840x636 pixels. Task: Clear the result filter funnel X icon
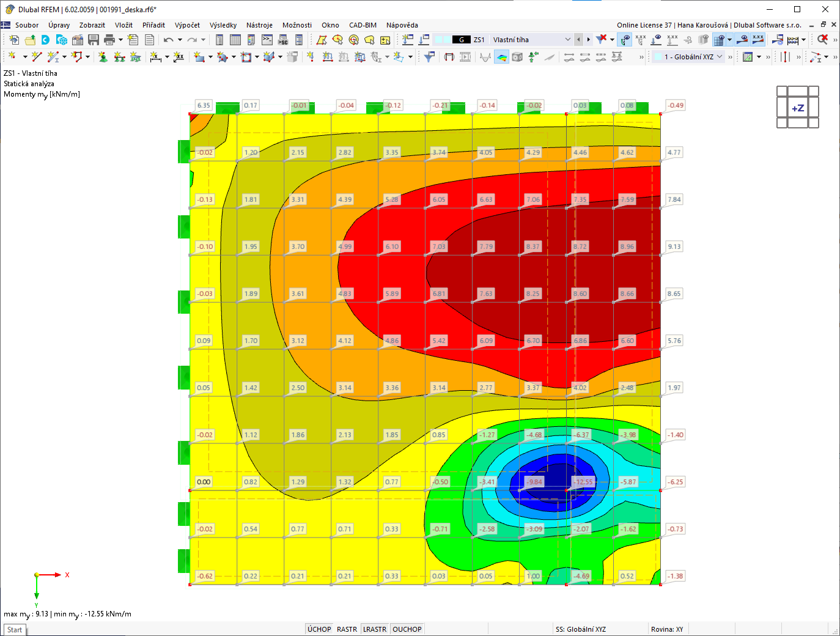click(x=602, y=40)
